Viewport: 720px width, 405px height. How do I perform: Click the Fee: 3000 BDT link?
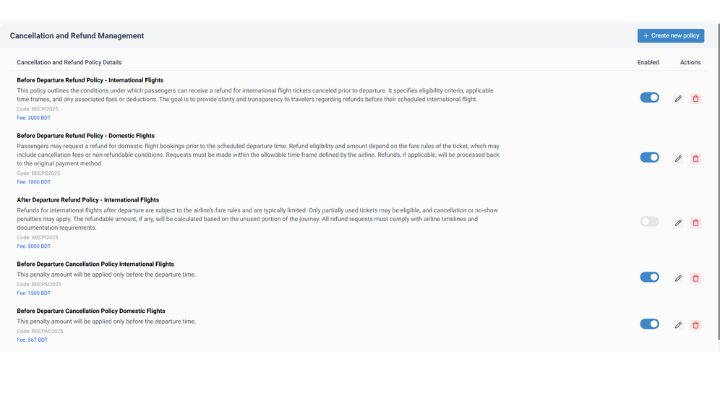[x=32, y=117]
